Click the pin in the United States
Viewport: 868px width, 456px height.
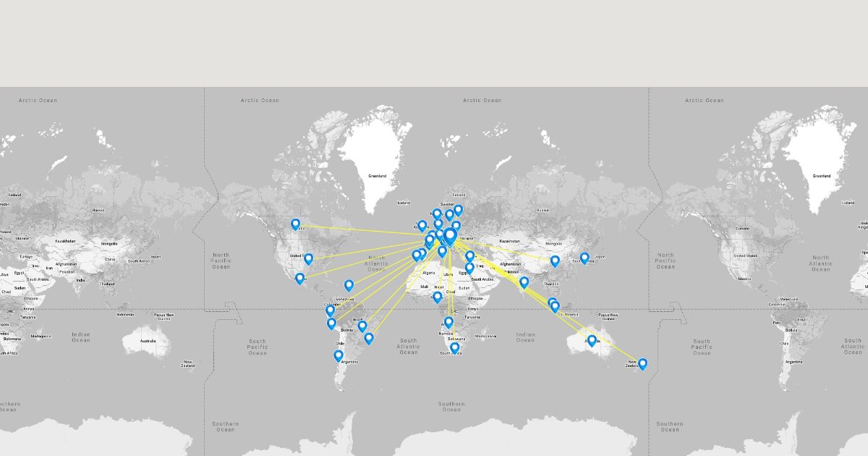tap(308, 258)
